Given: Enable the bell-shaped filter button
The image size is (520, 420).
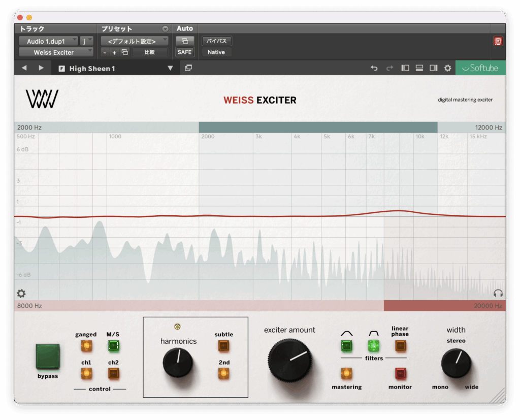Looking at the screenshot, I should (x=346, y=346).
